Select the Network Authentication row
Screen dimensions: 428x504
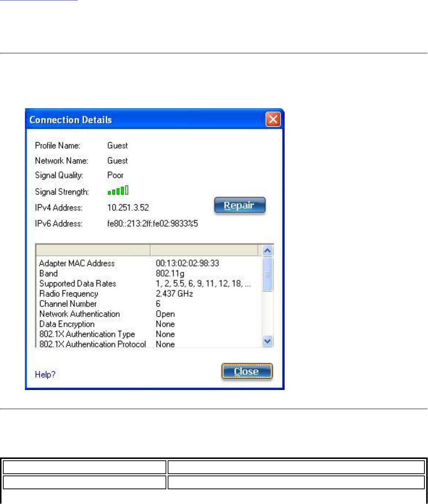[148, 314]
